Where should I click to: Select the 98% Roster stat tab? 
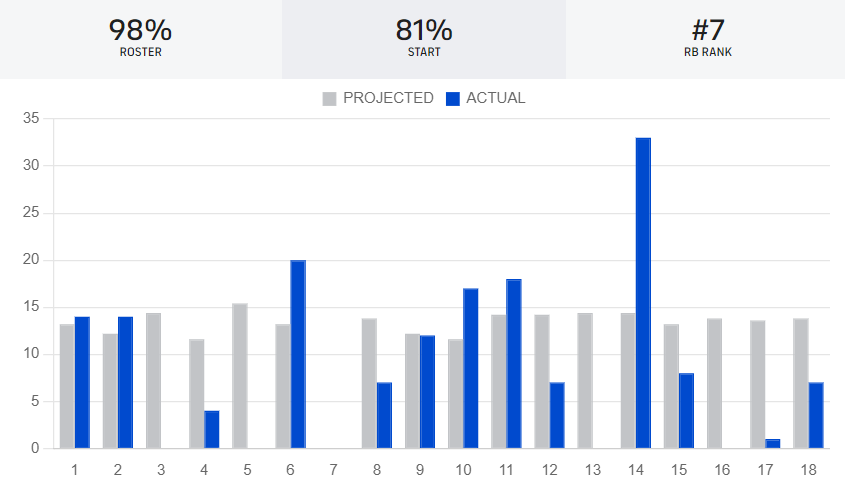pos(140,39)
